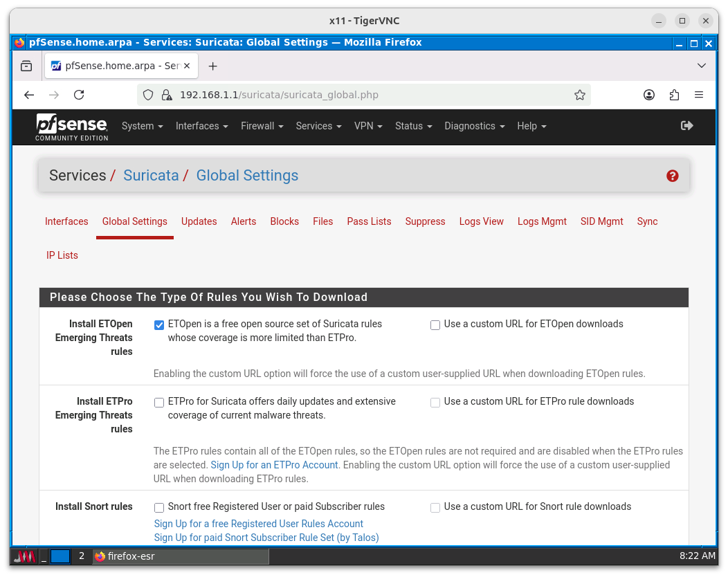Open Sign Up for an ETPro Account

point(275,465)
